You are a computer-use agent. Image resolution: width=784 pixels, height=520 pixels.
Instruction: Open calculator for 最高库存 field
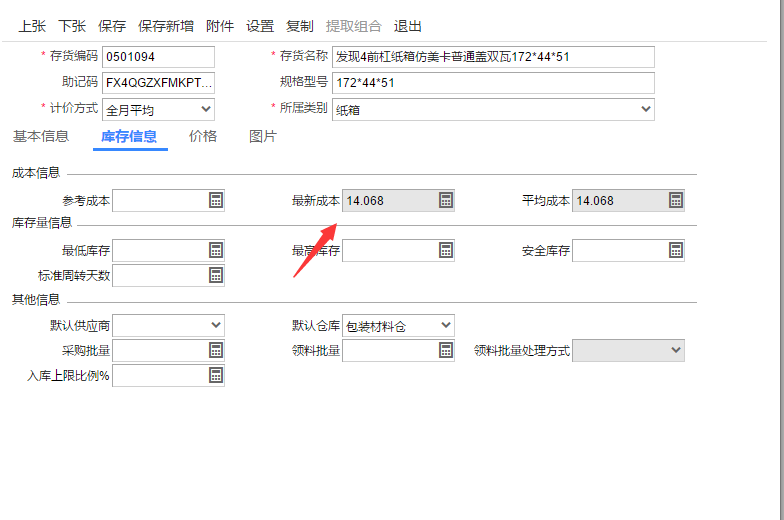click(446, 250)
